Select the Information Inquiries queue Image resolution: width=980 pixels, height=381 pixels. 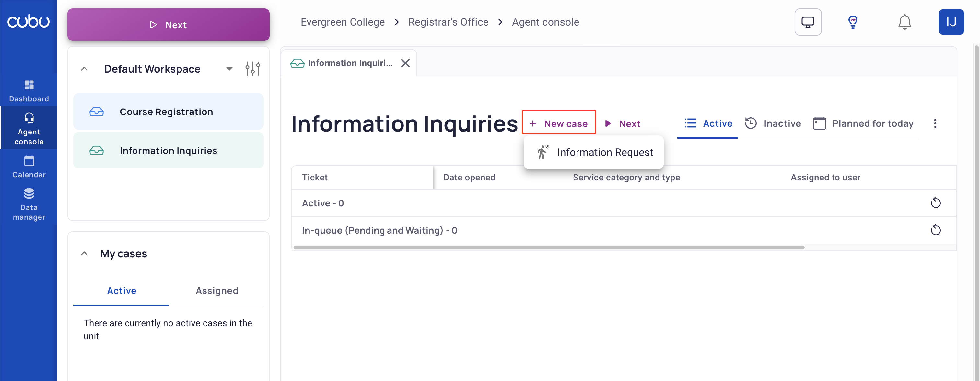point(168,151)
